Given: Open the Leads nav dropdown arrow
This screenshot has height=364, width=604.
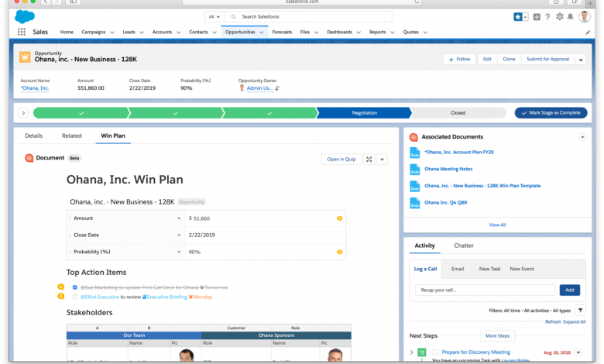Looking at the screenshot, I should click(x=142, y=33).
